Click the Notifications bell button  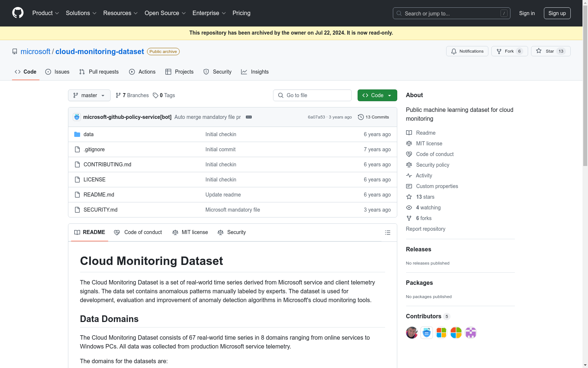[467, 51]
